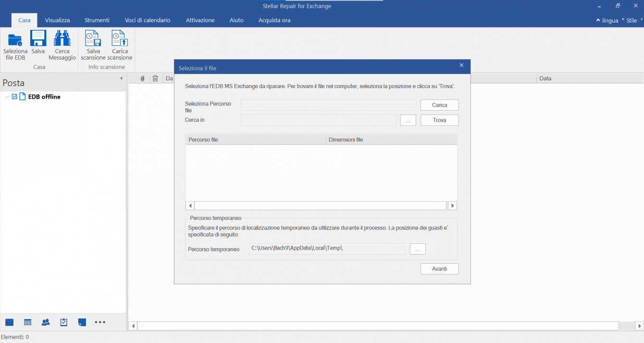This screenshot has width=644, height=343.
Task: Open the lingua dropdown
Action: click(610, 20)
